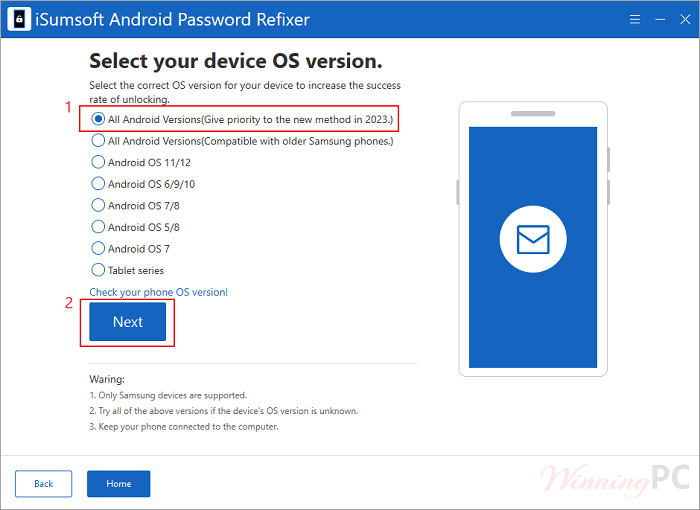Click the Waring label
The height and width of the screenshot is (510, 700).
click(x=107, y=379)
